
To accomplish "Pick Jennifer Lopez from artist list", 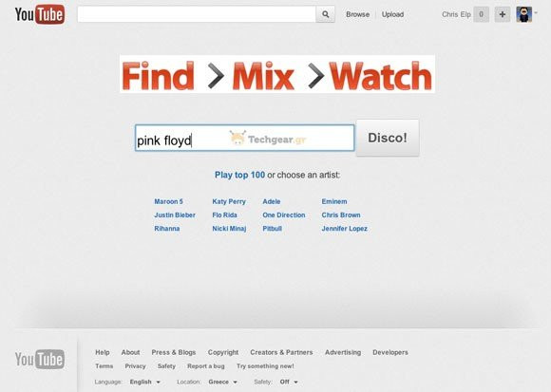I will (344, 229).
